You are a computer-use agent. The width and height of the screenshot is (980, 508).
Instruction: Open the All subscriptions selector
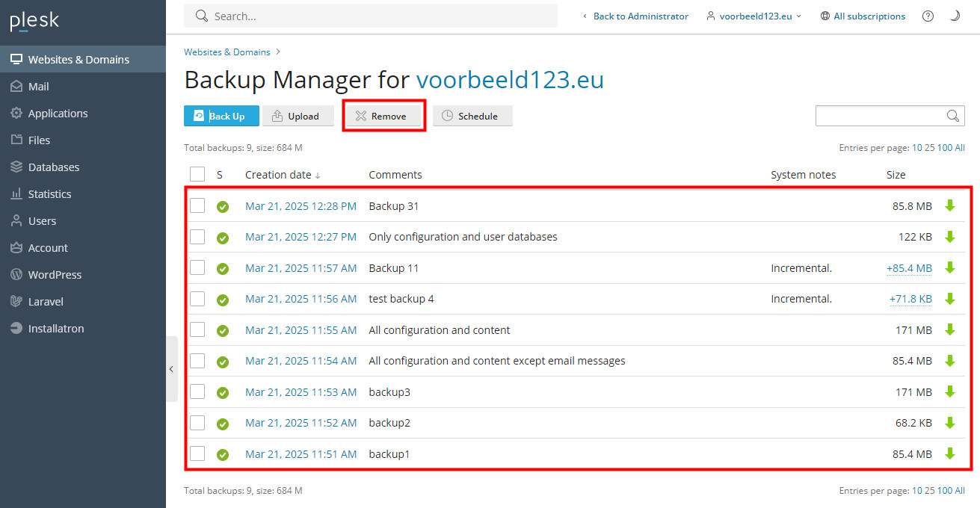coord(863,16)
